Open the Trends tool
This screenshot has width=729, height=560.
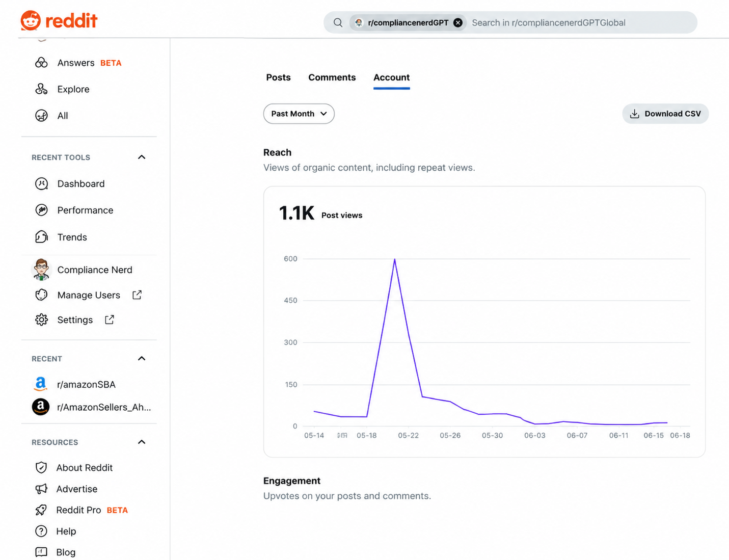coord(72,237)
